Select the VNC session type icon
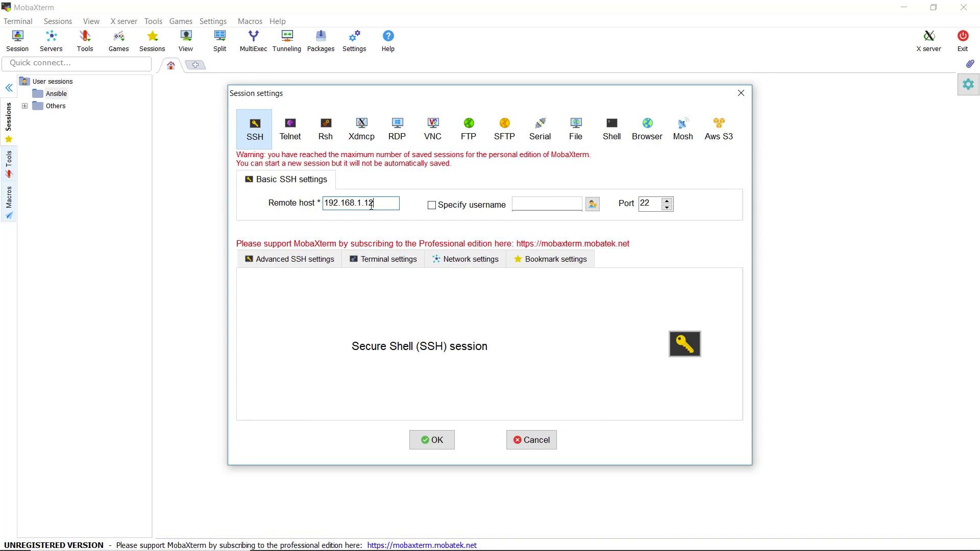 click(432, 129)
